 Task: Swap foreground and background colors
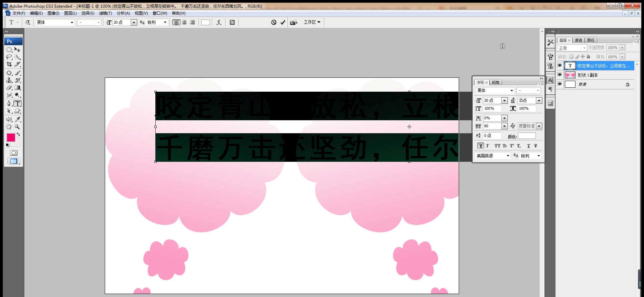(x=18, y=134)
